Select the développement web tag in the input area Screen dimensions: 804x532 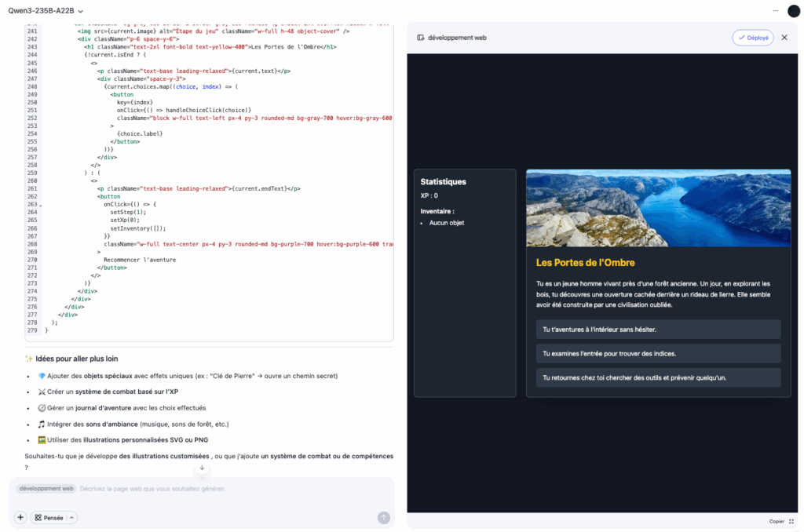pos(45,488)
